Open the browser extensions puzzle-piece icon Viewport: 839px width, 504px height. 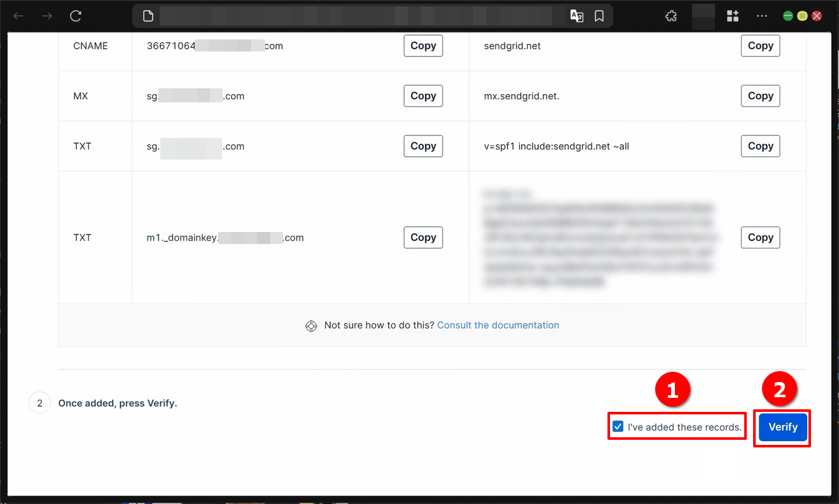pos(670,16)
